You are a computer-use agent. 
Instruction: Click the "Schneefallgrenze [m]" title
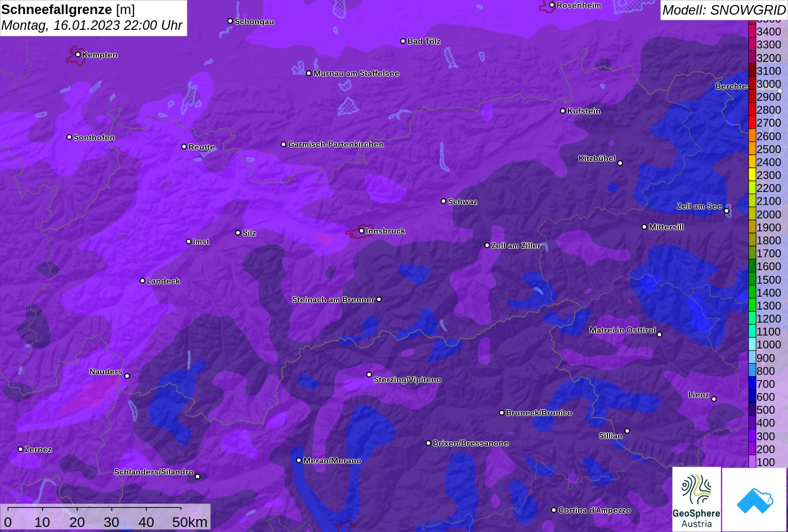point(68,10)
